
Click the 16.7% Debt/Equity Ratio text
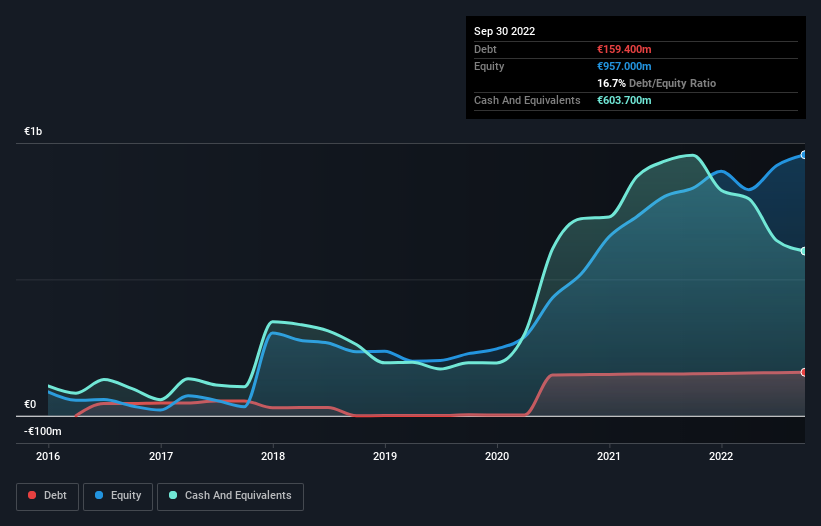point(657,83)
